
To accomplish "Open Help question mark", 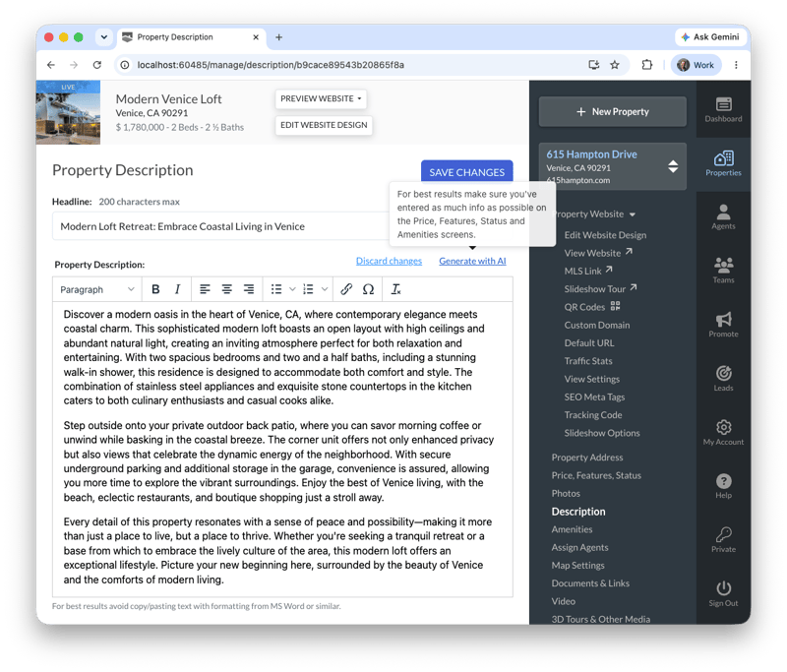I will (723, 486).
